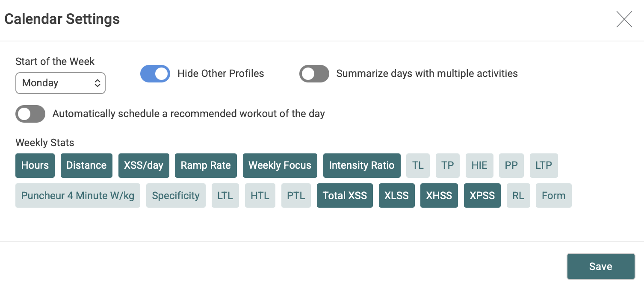Image resolution: width=644 pixels, height=288 pixels.
Task: Select the LTP stat chip
Action: (x=544, y=165)
